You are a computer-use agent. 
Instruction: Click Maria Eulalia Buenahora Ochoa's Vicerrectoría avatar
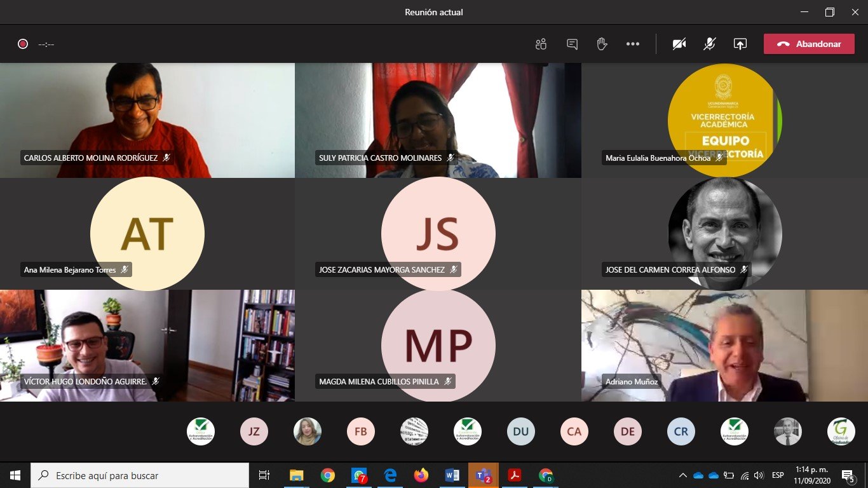click(724, 120)
